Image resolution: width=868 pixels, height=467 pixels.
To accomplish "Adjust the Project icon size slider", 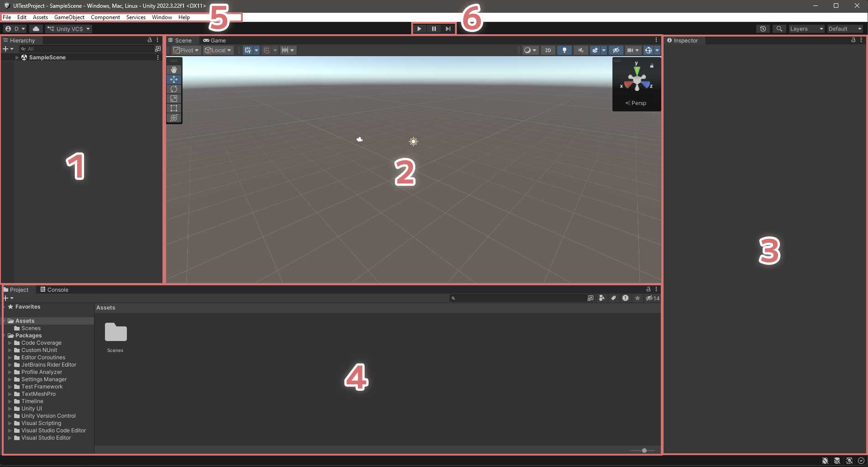I will [644, 451].
